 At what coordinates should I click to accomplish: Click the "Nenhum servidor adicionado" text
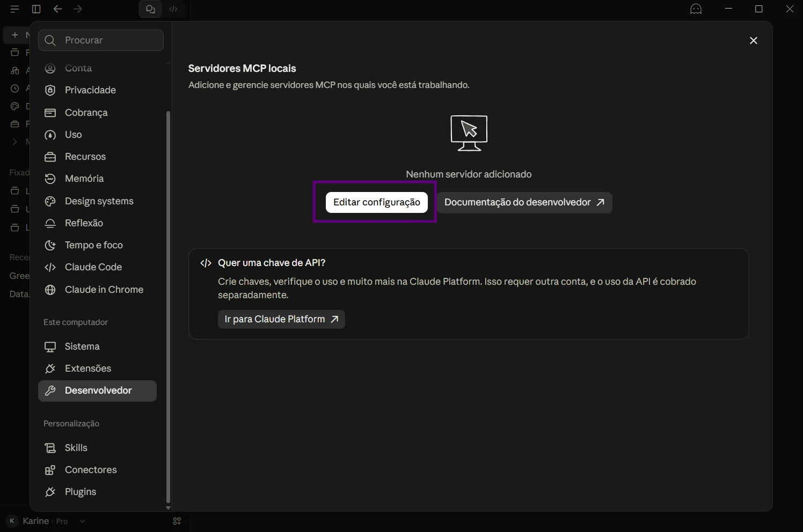[x=469, y=174]
